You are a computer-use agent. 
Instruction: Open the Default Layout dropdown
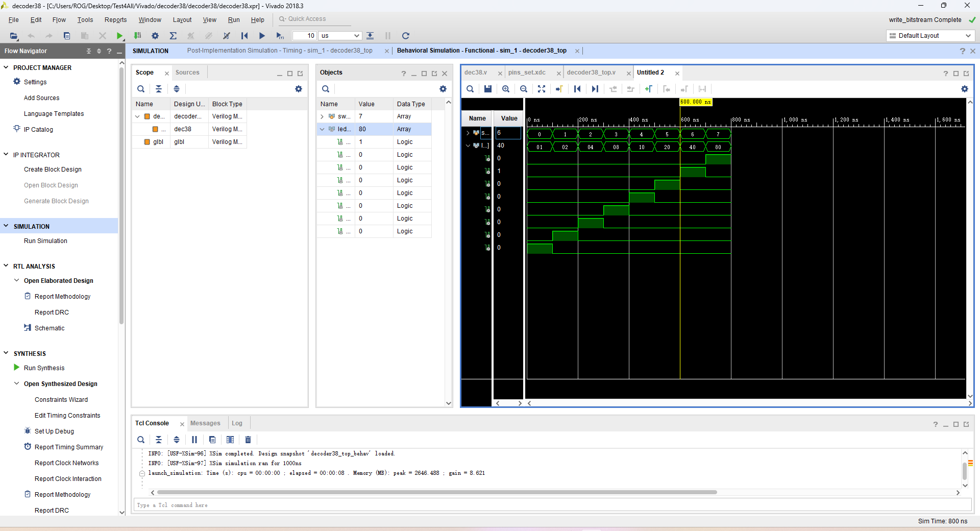930,36
